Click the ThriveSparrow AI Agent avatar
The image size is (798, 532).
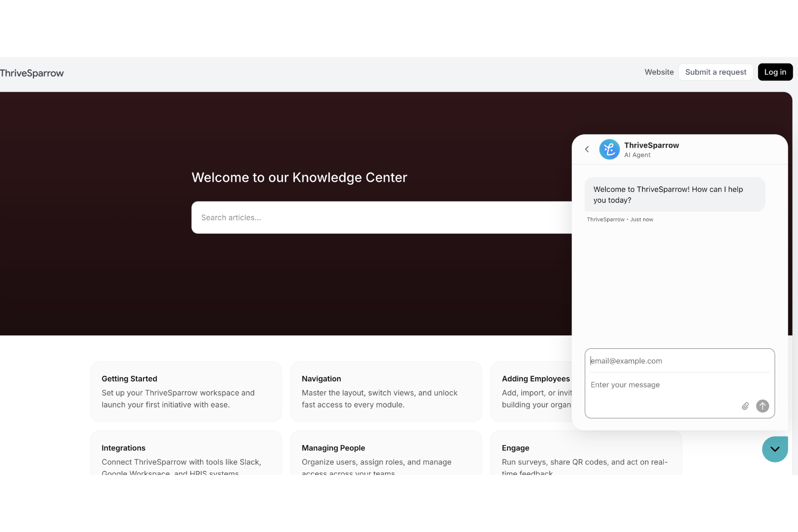click(609, 149)
